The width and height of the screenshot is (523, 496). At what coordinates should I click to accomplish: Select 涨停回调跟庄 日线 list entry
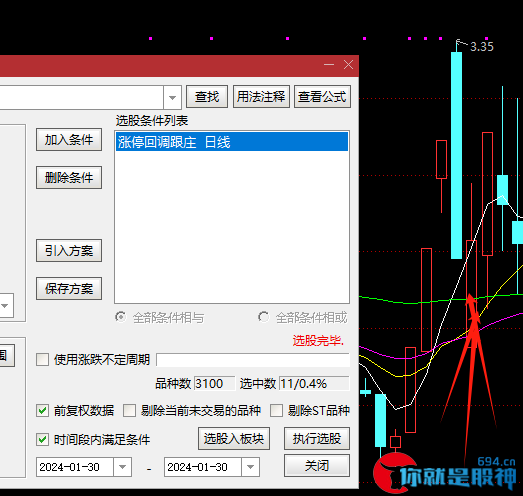point(232,142)
